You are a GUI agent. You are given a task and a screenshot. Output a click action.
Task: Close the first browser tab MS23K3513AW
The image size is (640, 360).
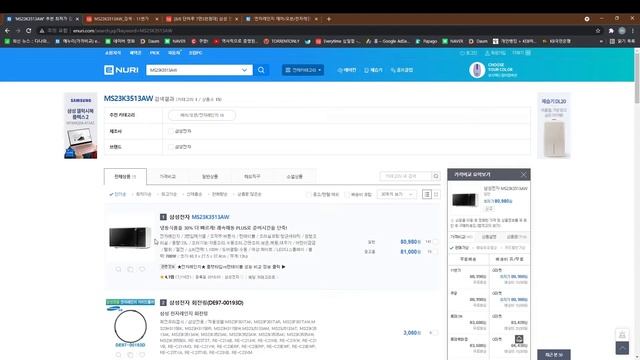77,19
